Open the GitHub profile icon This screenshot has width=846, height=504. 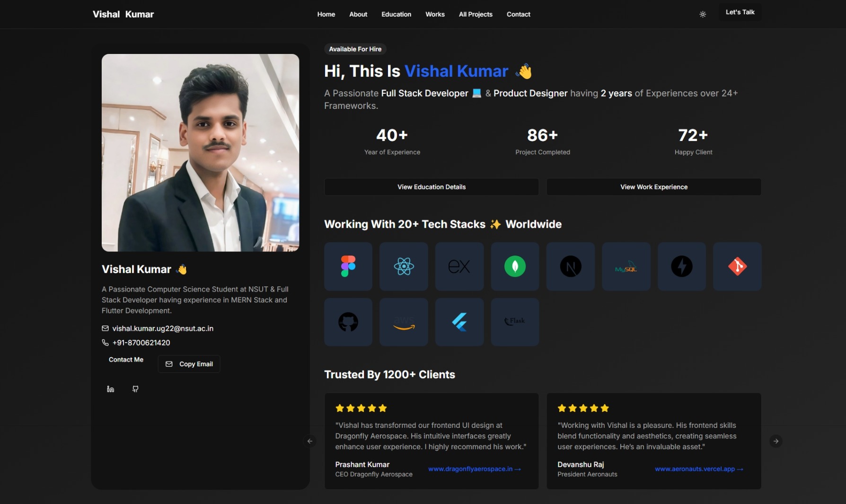(135, 389)
